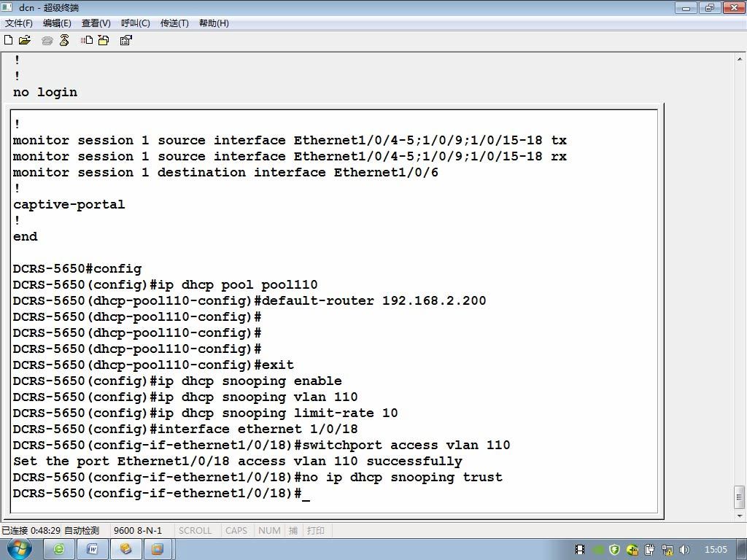Viewport: 747px width, 560px height.
Task: Click the green shield tray icon
Action: coord(614,550)
